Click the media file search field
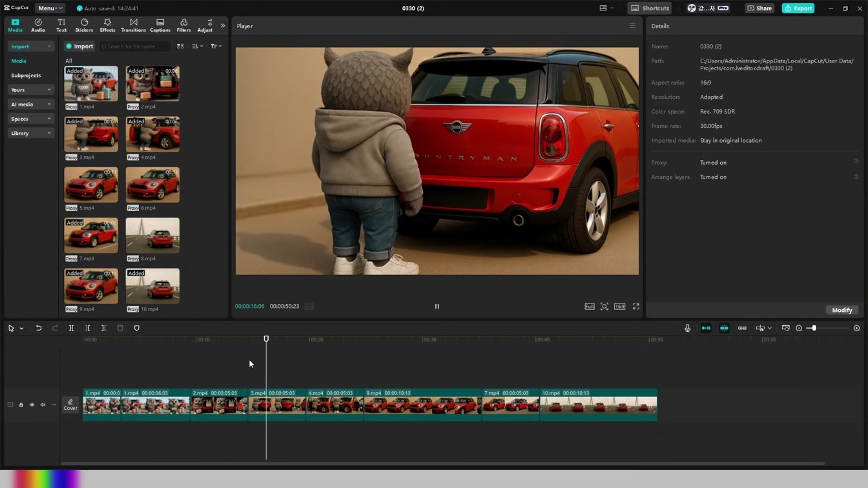 135,46
